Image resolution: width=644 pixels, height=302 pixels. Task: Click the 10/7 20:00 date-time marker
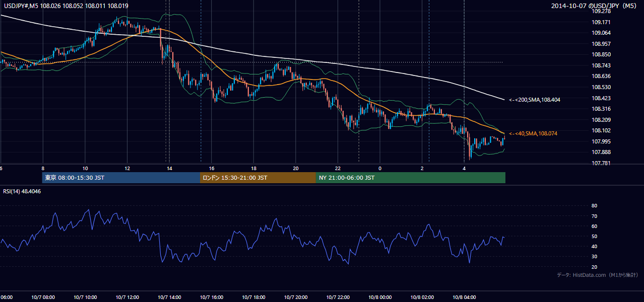point(296,297)
